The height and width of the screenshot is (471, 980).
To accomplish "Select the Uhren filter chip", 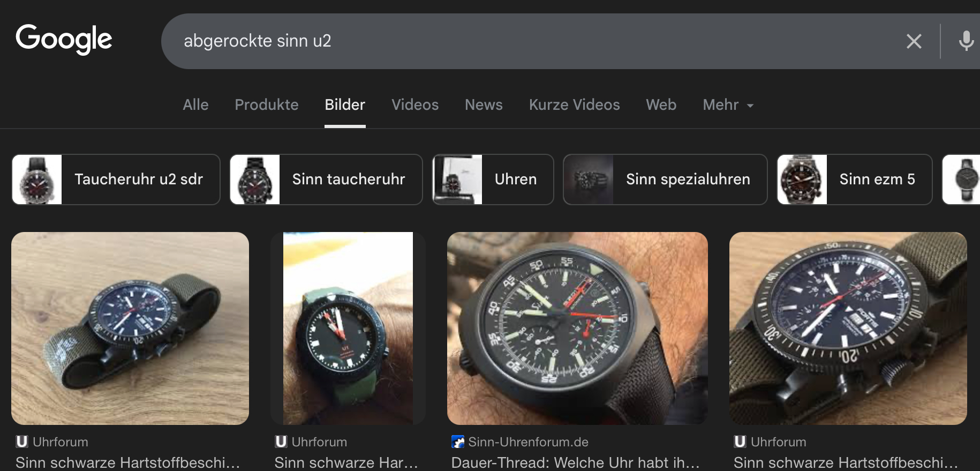I will click(493, 180).
